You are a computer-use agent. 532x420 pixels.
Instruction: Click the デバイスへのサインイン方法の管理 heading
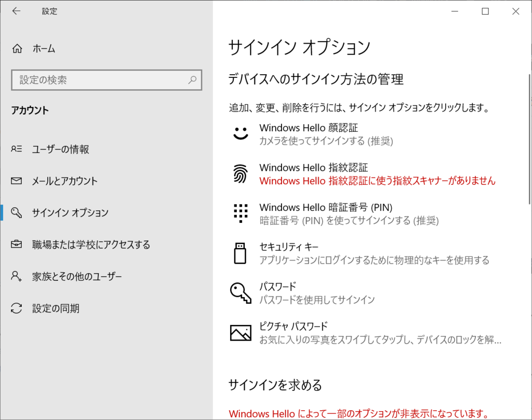pyautogui.click(x=316, y=79)
